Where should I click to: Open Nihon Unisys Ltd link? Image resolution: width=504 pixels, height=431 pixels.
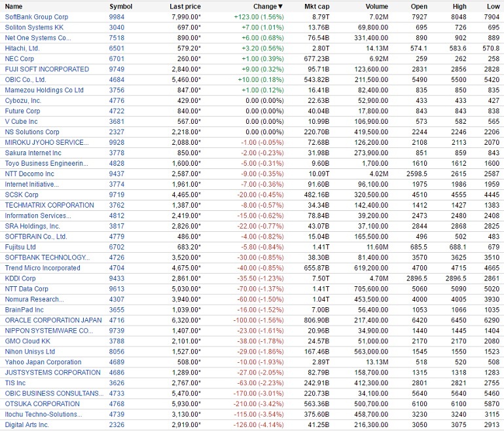coord(30,352)
